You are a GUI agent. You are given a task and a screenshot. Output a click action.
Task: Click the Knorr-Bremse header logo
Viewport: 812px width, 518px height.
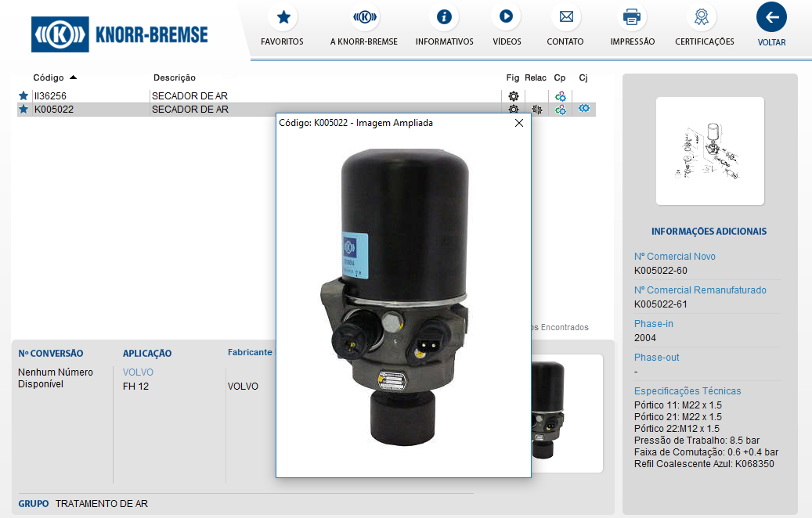click(x=120, y=34)
